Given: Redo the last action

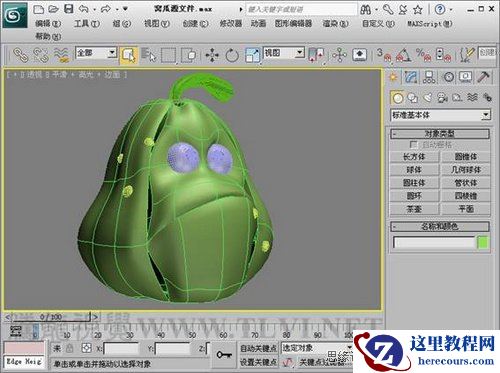Looking at the screenshot, I should (105, 9).
